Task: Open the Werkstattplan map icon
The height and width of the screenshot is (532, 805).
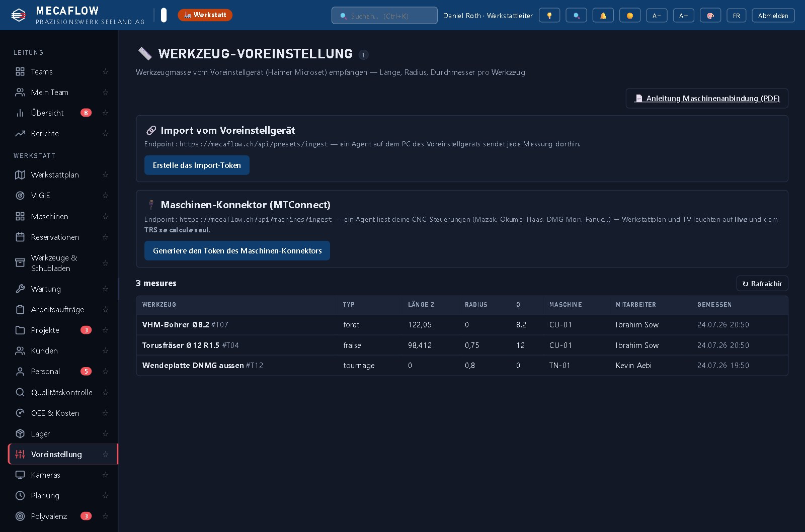Action: (20, 175)
